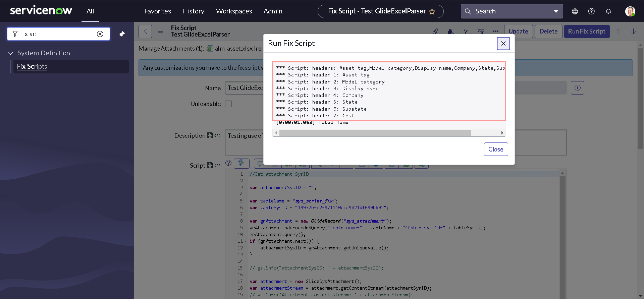Click the activity stream pulse icon
This screenshot has width=644, height=299.
[x=466, y=32]
